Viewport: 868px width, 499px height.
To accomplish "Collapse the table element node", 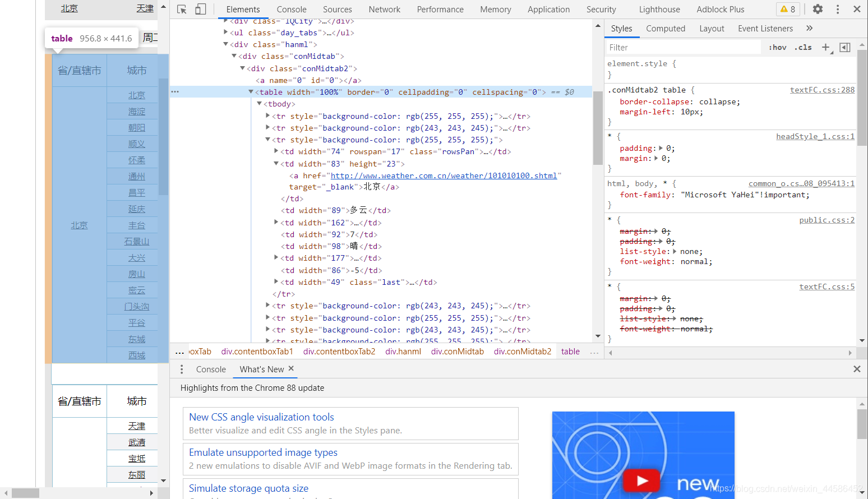I will (x=251, y=92).
